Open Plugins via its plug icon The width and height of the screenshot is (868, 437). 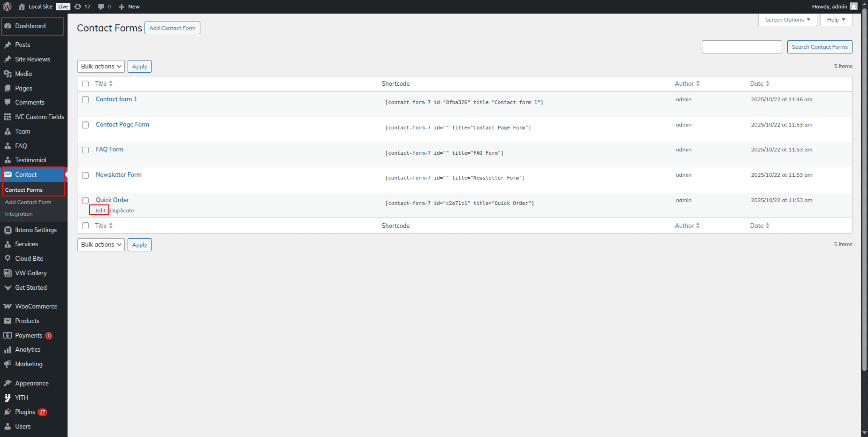pyautogui.click(x=8, y=412)
